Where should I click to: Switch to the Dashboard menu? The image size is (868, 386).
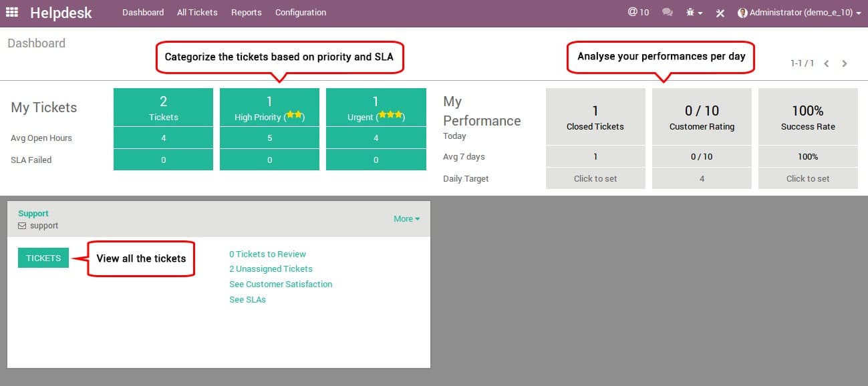click(x=143, y=12)
